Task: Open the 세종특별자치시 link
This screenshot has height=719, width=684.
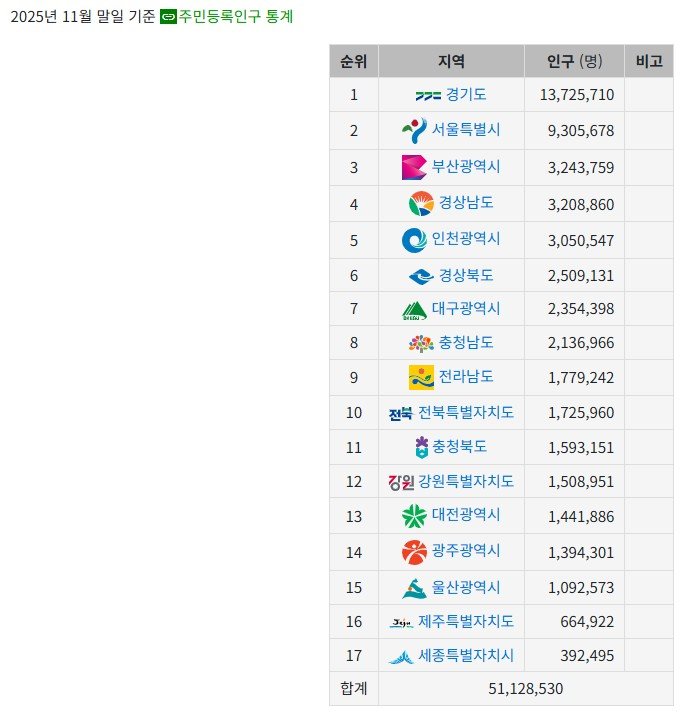Action: 466,655
